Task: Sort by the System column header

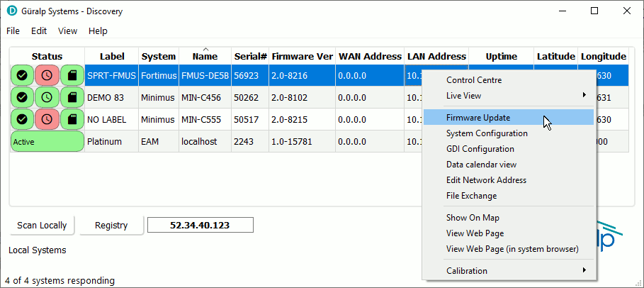Action: point(159,56)
